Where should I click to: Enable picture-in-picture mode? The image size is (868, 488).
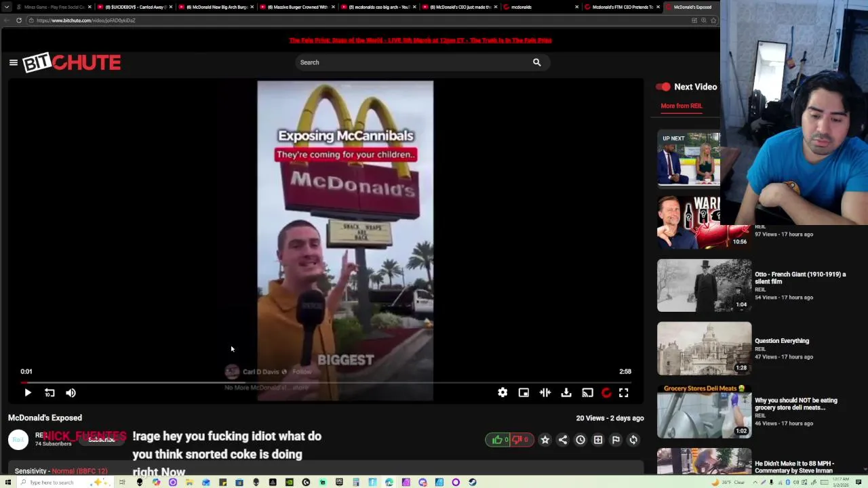coord(524,392)
